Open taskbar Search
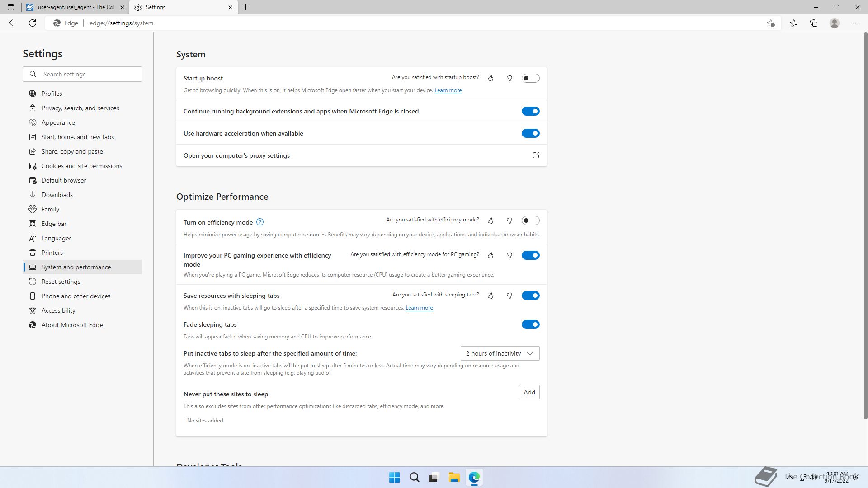 pos(414,478)
